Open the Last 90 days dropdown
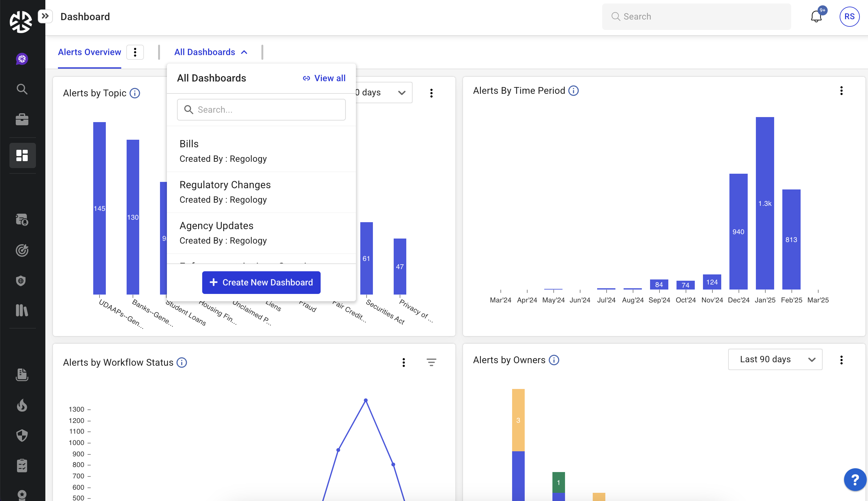 775,360
